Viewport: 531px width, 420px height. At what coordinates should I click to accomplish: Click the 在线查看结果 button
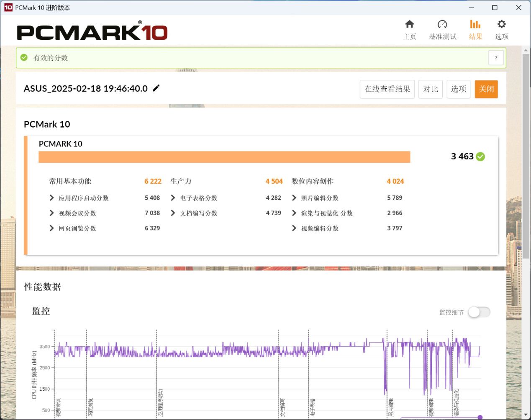pos(387,89)
